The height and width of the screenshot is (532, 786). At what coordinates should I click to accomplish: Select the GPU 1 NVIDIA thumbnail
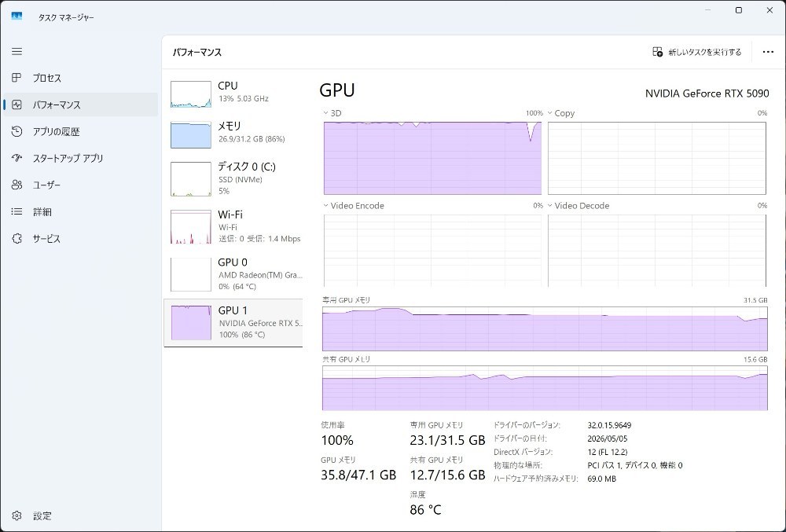click(191, 323)
